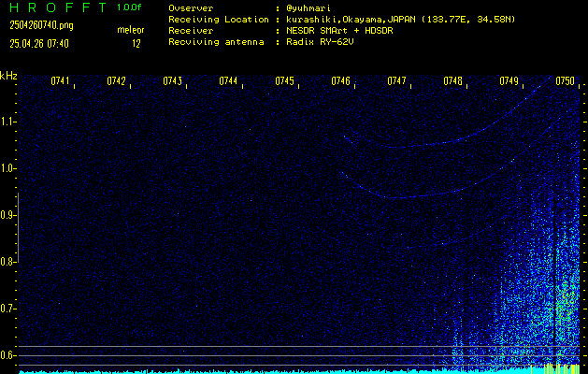Click the kHz axis unit label
Viewport: 588px width, 374px height.
click(x=8, y=76)
